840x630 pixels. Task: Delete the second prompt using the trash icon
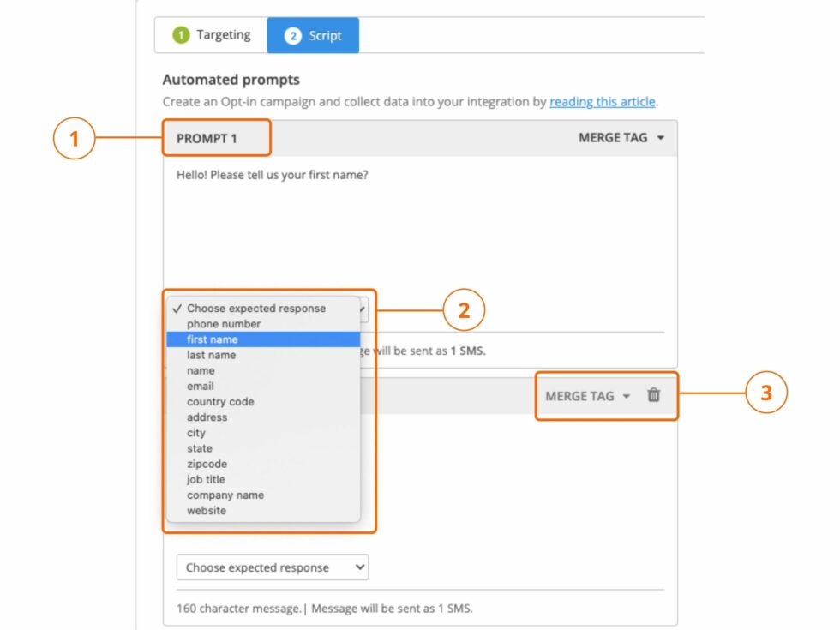pyautogui.click(x=653, y=396)
